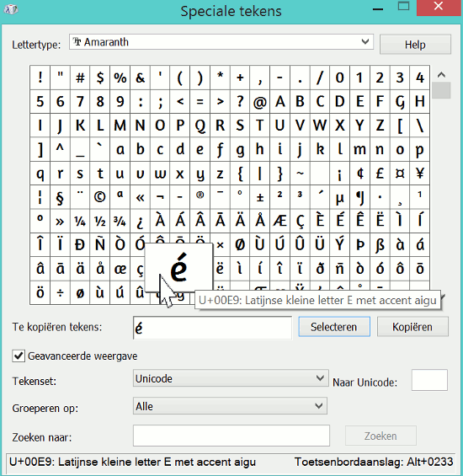The width and height of the screenshot is (463, 476).
Task: Expand the Tekenset Unicode dropdown
Action: coord(231,378)
